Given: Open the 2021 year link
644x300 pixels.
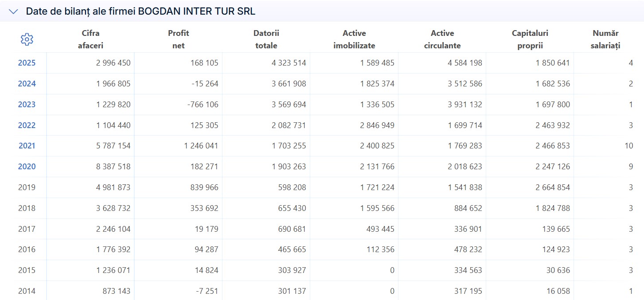Looking at the screenshot, I should point(27,146).
